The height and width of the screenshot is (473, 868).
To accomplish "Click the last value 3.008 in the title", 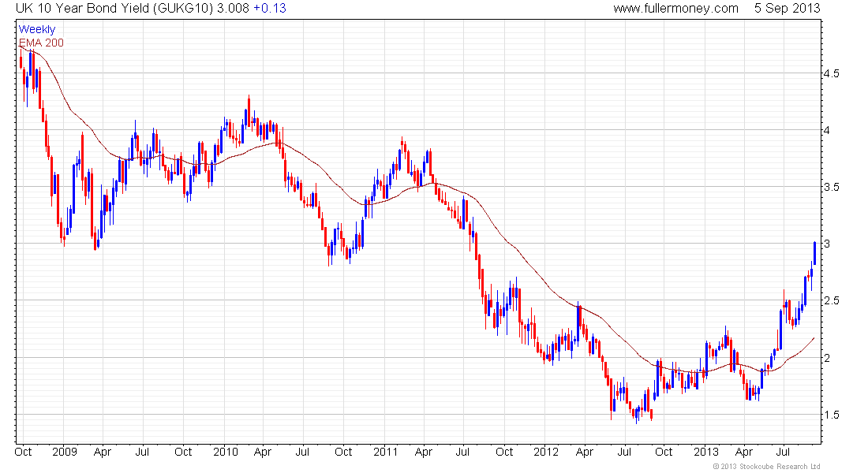I will (x=233, y=9).
